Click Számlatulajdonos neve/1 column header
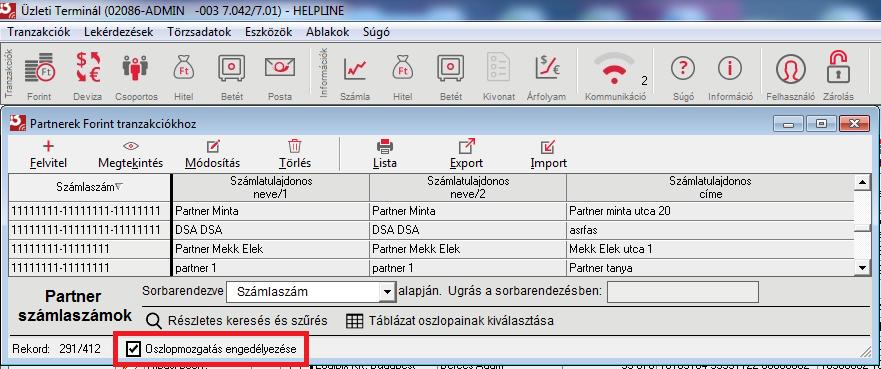The image size is (881, 369). [x=271, y=188]
